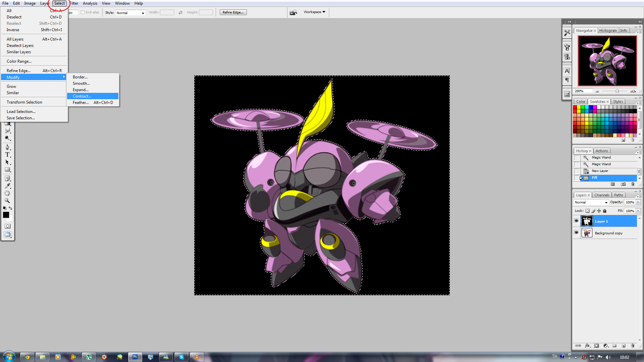Choose Expand in the Modify submenu
644x362 pixels.
pyautogui.click(x=93, y=90)
